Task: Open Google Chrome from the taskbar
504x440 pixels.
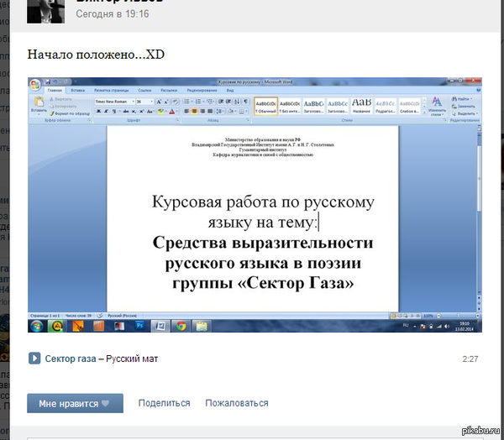Action: pos(181,326)
